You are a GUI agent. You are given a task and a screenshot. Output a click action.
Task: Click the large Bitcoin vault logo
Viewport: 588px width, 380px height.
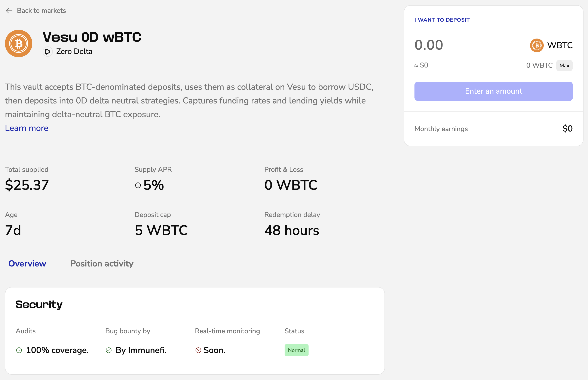tap(19, 44)
